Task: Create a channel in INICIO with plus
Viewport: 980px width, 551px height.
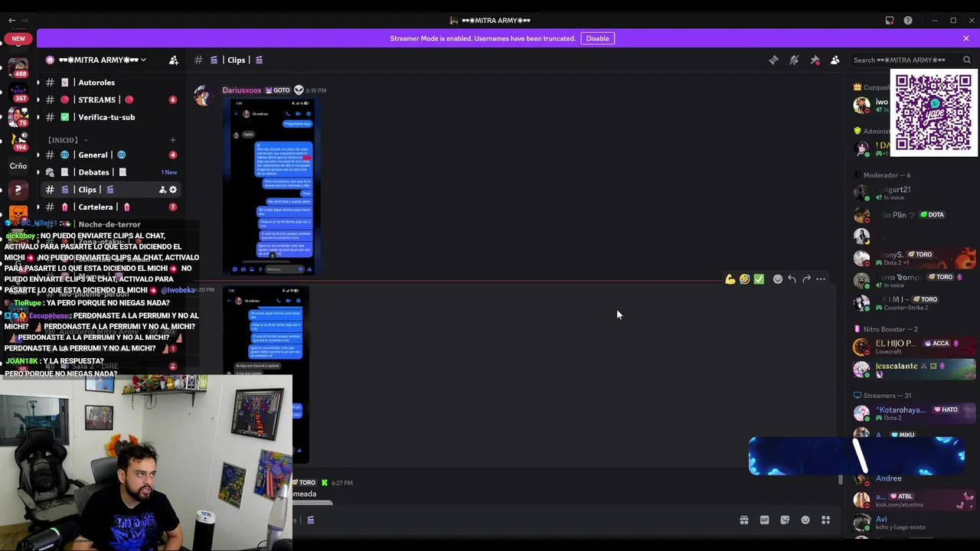Action: (x=172, y=140)
